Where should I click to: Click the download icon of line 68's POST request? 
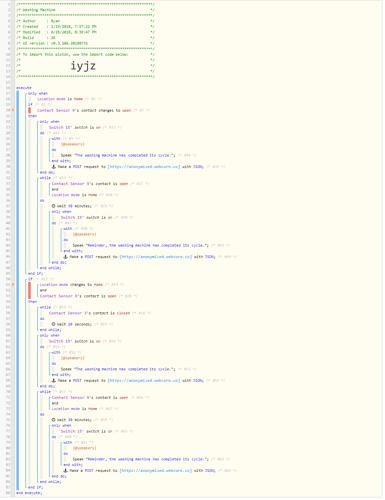[53, 381]
